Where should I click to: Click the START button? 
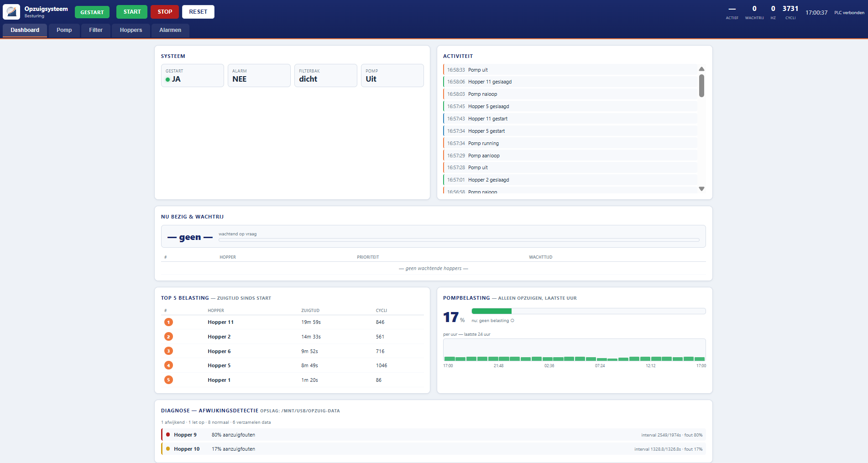tap(132, 12)
